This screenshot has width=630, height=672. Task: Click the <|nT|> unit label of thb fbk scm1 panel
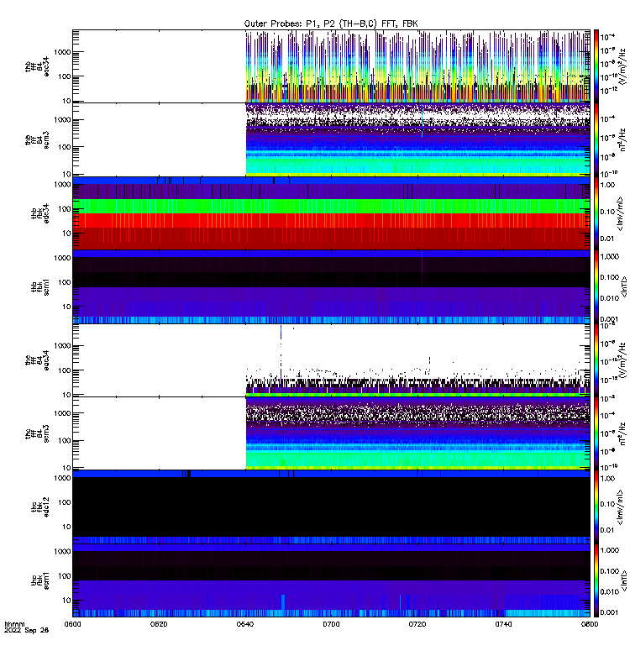coord(623,286)
